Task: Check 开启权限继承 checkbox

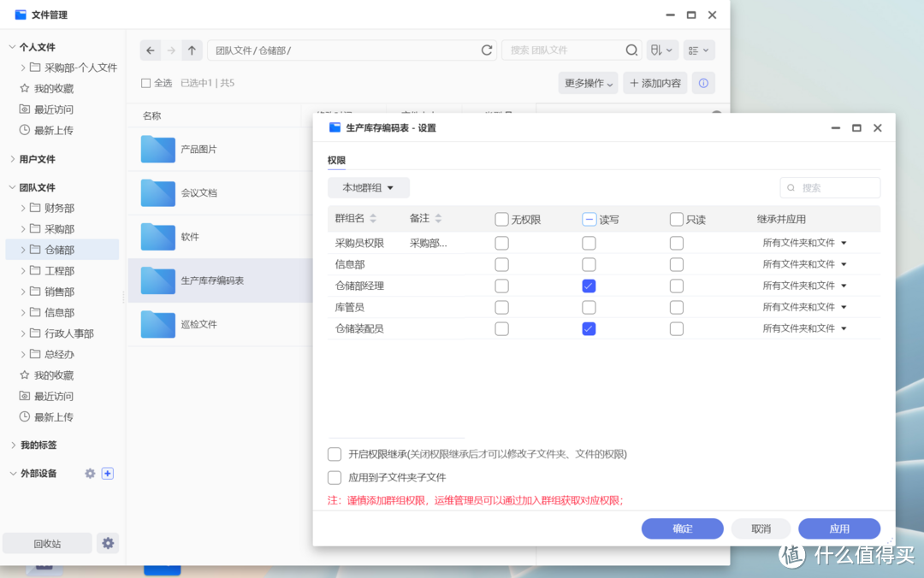Action: (x=335, y=454)
